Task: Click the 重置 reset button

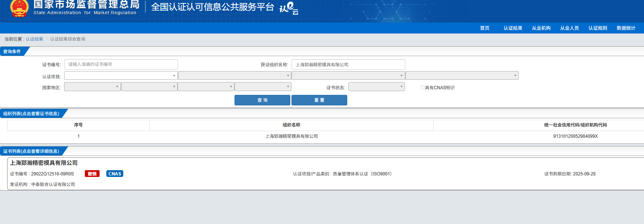Action: click(x=319, y=100)
